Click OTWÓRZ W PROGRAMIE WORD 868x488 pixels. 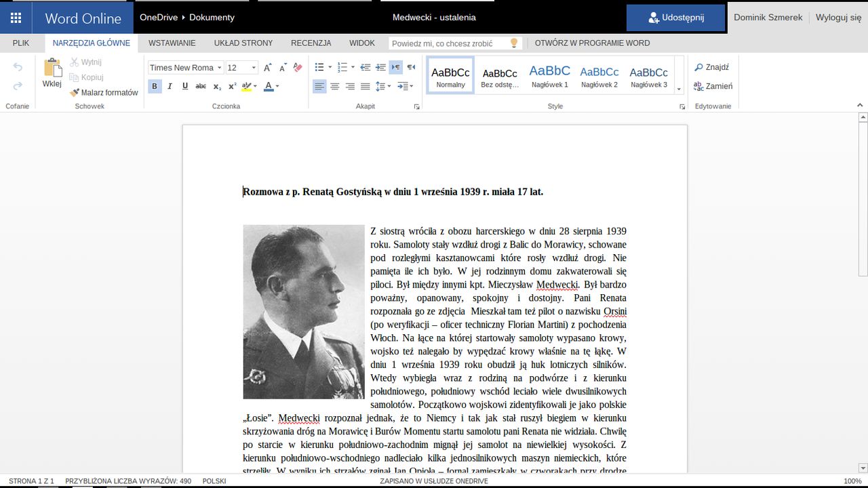tap(592, 43)
